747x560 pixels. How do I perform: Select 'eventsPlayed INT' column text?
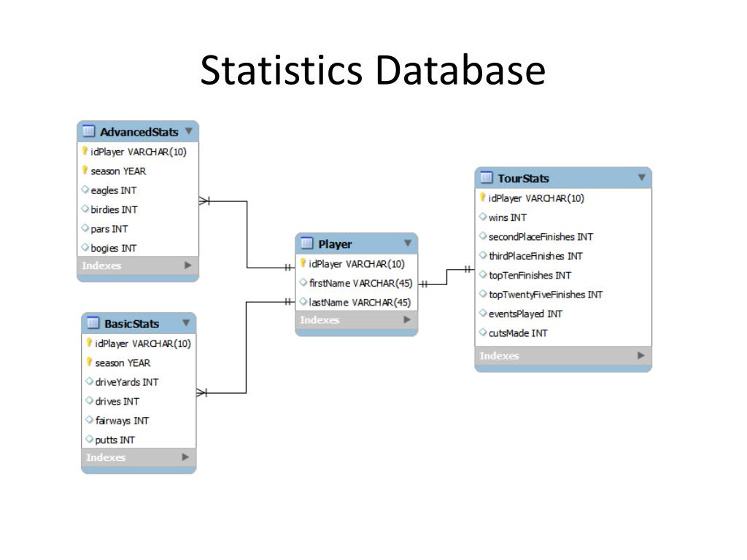pyautogui.click(x=525, y=314)
